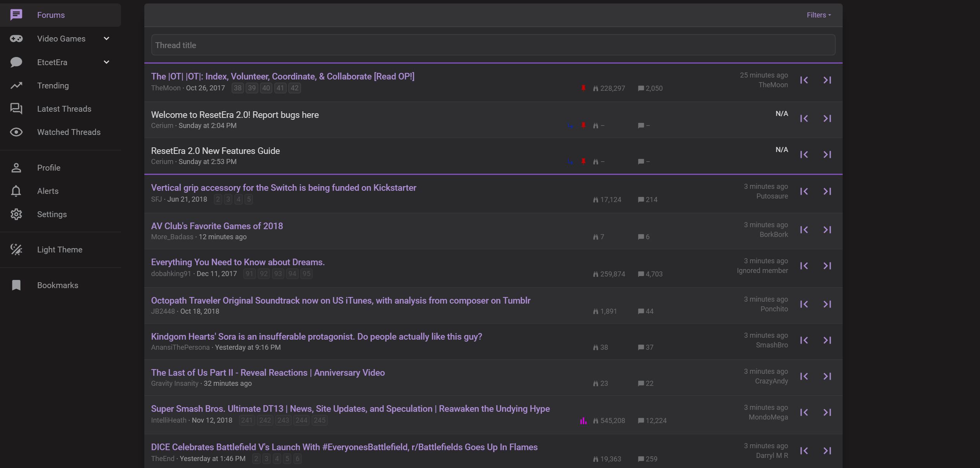Click the Bookmarks icon in the sidebar
Viewport: 980px width, 468px height.
[16, 285]
